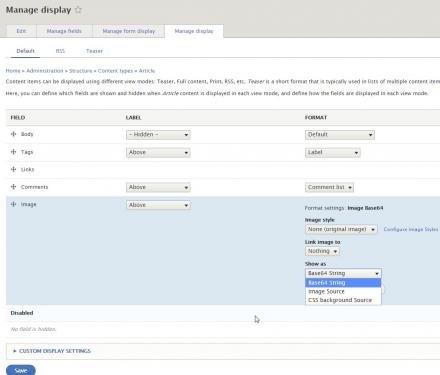This screenshot has width=440, height=375.
Task: Open Comments format dropdown showing Comment list
Action: (329, 187)
